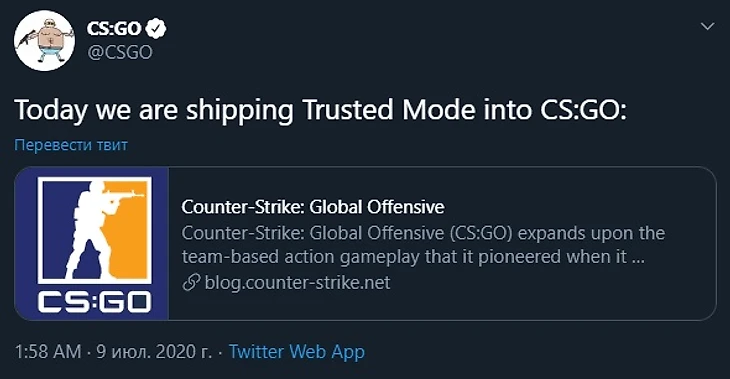
Task: Open the Twitter Web App source link
Action: (x=297, y=352)
